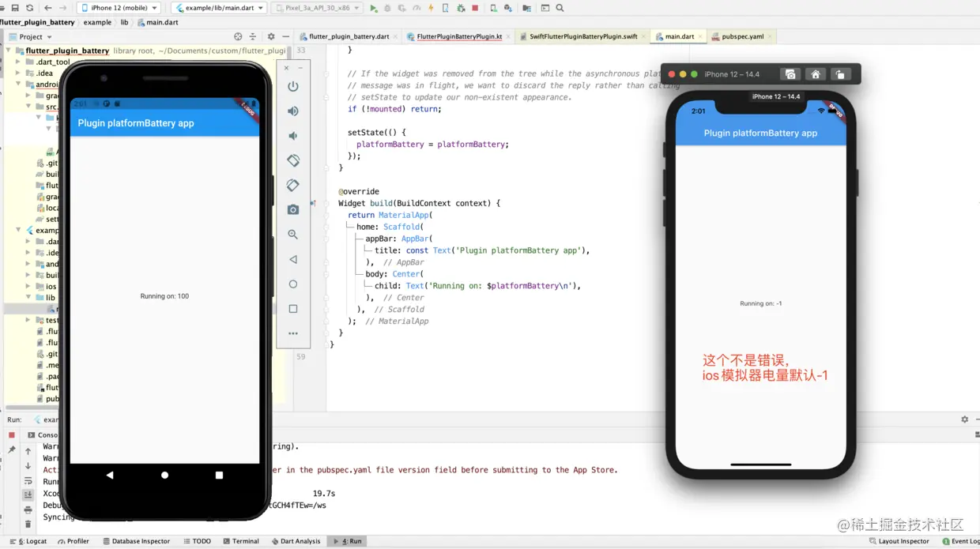Toggle soft-wrap in the Run console

pos(28,481)
